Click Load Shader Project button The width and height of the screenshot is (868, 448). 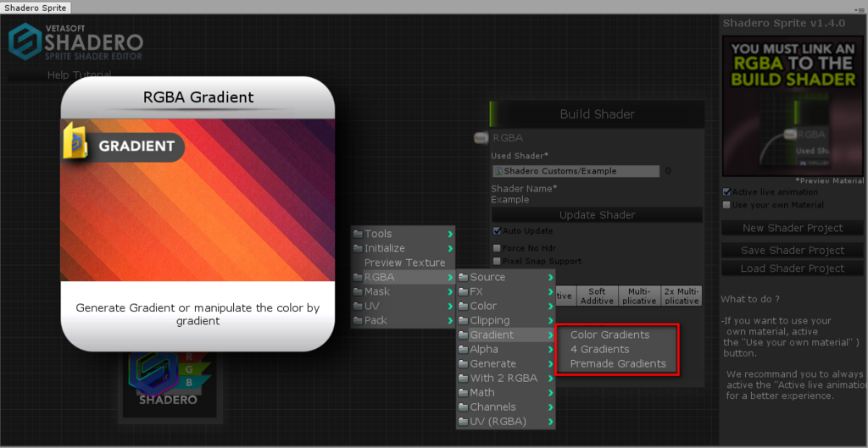(x=793, y=268)
